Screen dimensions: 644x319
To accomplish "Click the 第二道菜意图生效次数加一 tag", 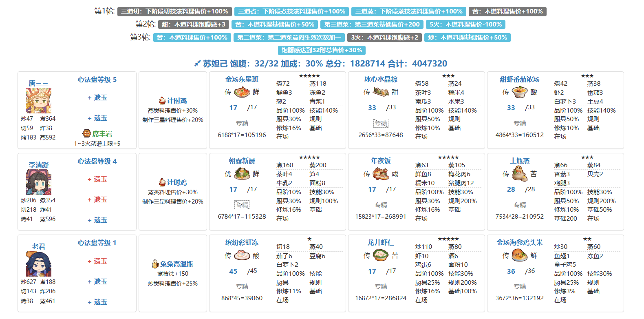I will pyautogui.click(x=289, y=38).
